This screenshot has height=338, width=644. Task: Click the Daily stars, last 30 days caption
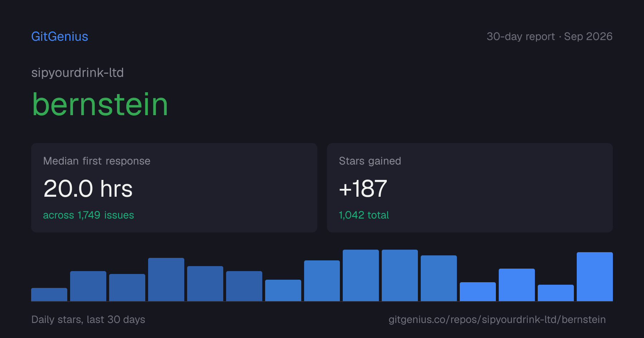click(88, 319)
